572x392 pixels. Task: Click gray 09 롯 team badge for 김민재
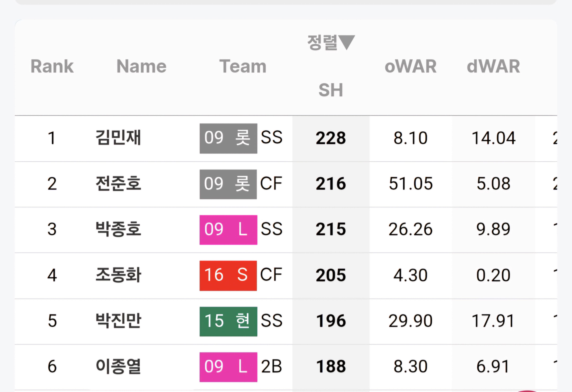[228, 138]
